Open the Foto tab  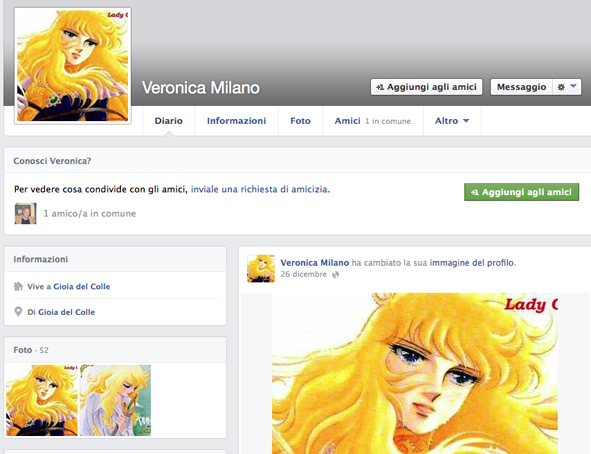pyautogui.click(x=300, y=121)
